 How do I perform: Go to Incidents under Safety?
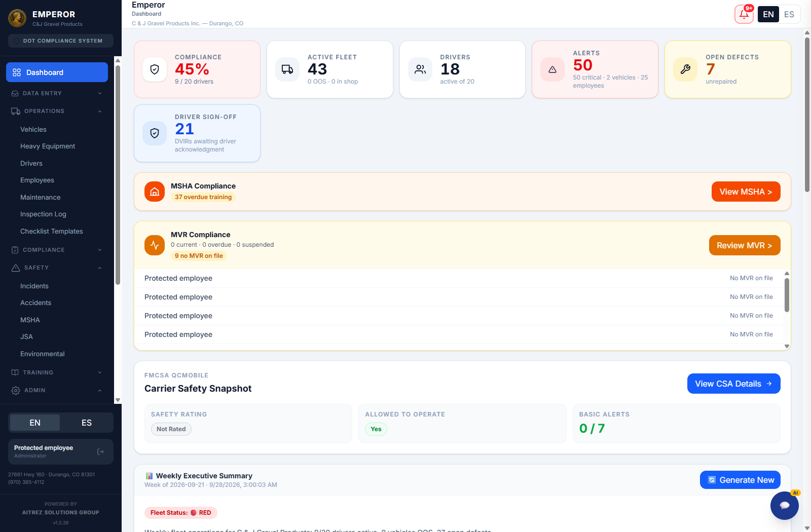(34, 286)
